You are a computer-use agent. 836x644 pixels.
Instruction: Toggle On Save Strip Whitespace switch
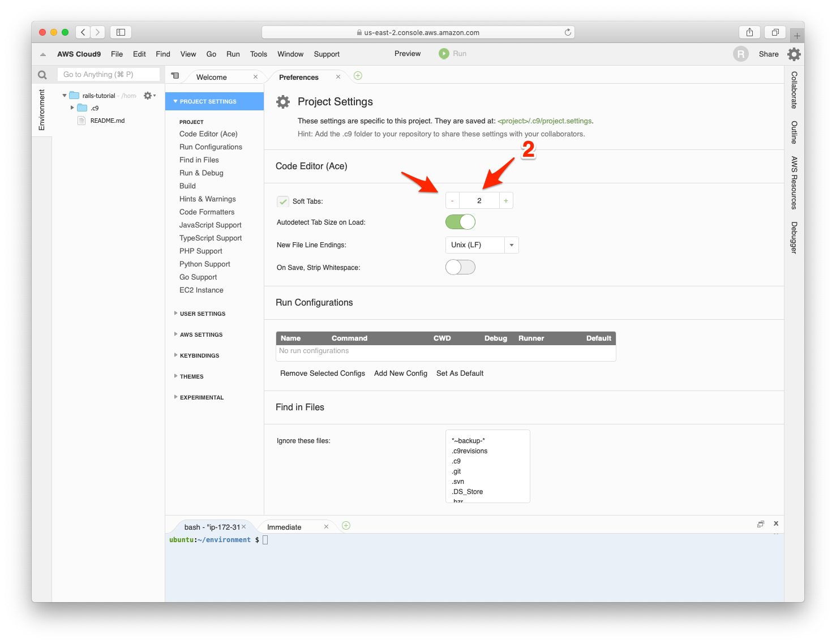pyautogui.click(x=460, y=267)
